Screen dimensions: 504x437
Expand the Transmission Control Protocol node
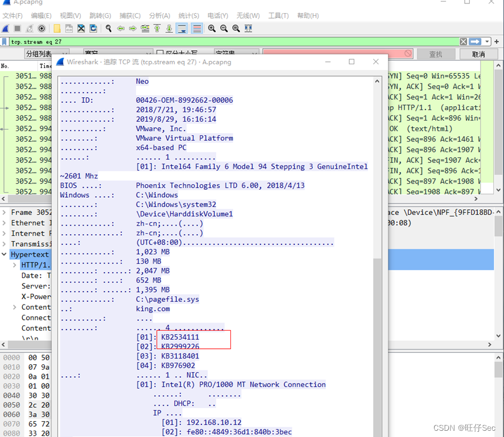pyautogui.click(x=5, y=244)
